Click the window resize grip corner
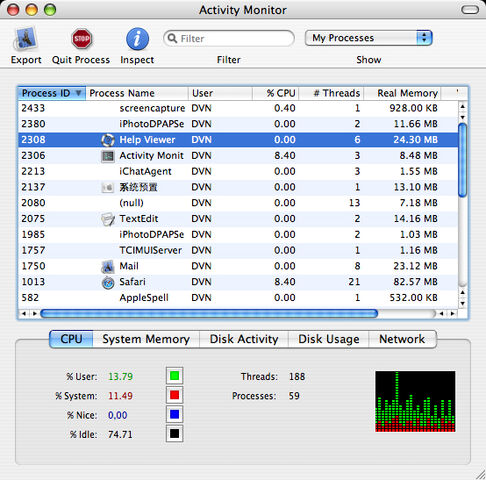 pyautogui.click(x=480, y=474)
